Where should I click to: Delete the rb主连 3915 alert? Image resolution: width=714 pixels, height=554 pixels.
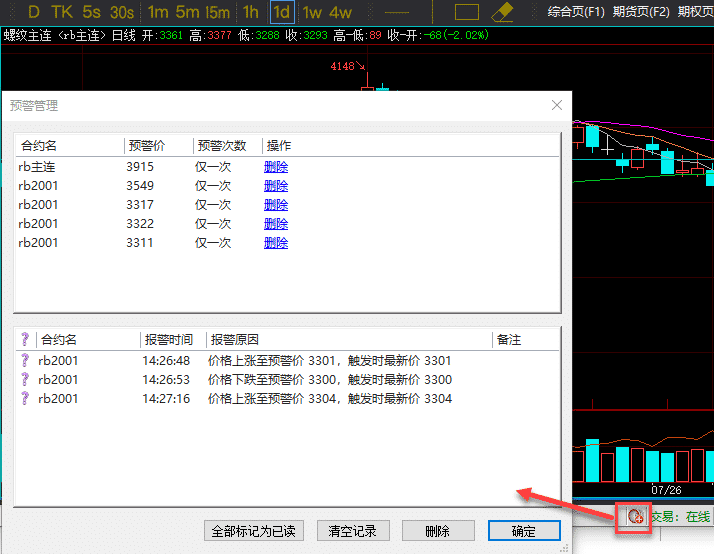276,167
